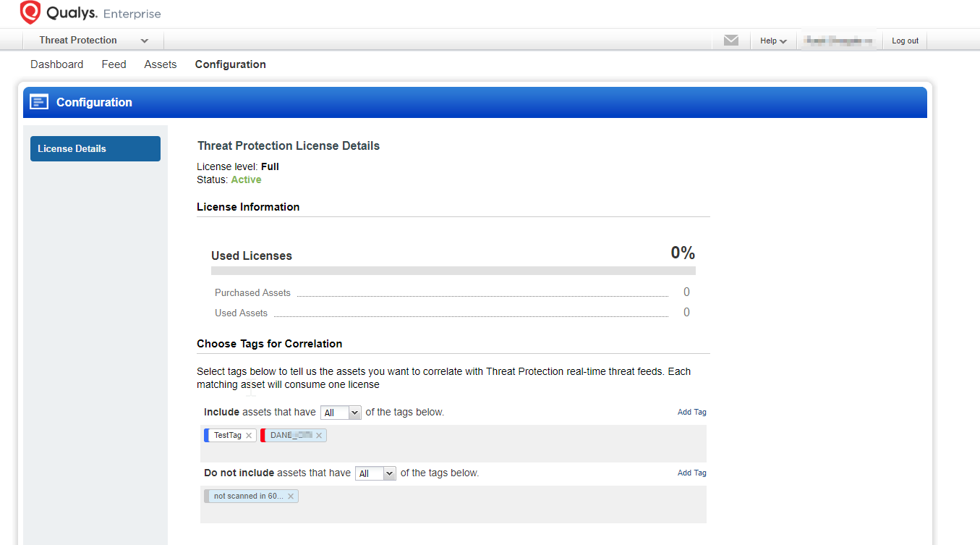Click the 'Used Licenses' label
Image resolution: width=980 pixels, height=545 pixels.
tap(252, 256)
